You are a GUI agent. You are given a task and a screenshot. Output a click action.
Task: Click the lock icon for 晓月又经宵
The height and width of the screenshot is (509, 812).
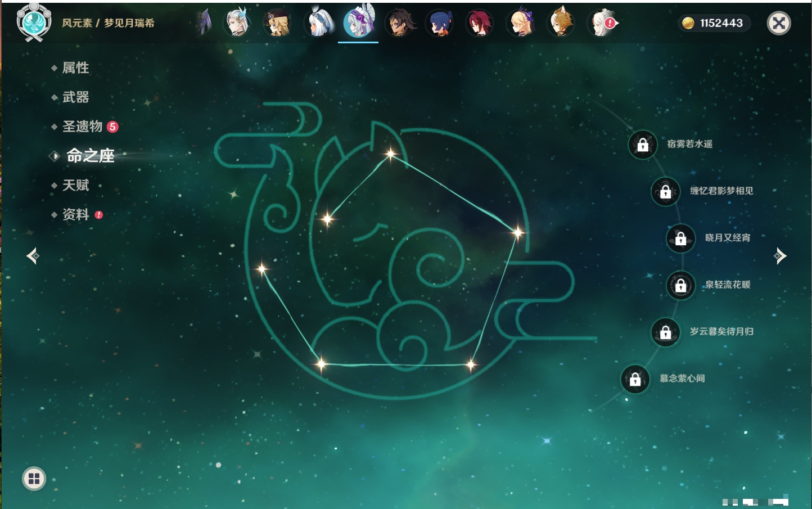681,238
